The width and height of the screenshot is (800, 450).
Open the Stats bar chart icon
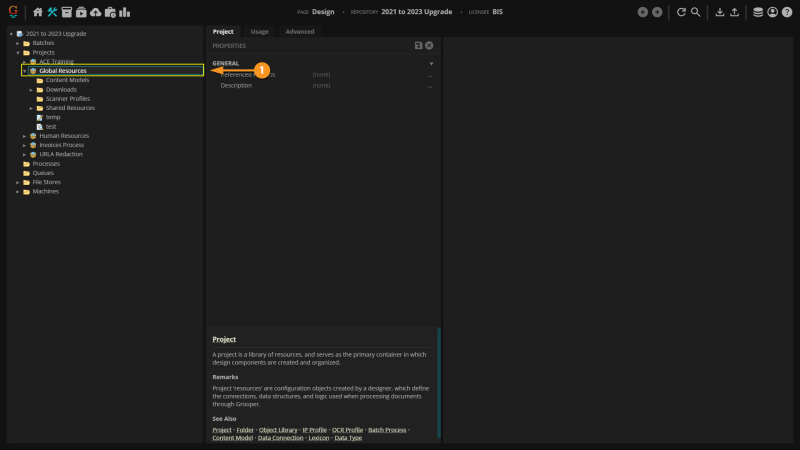tap(124, 12)
